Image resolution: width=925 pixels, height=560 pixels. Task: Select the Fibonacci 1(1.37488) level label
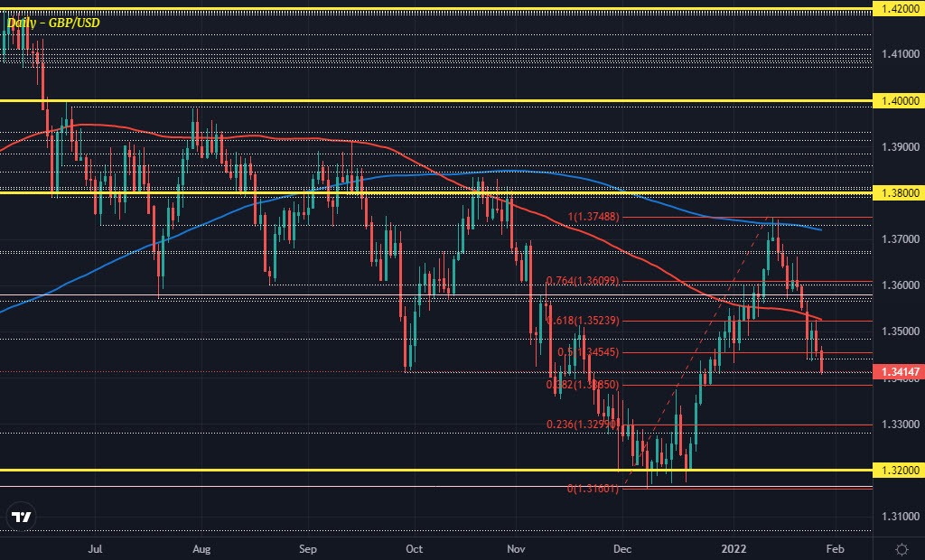(x=593, y=217)
